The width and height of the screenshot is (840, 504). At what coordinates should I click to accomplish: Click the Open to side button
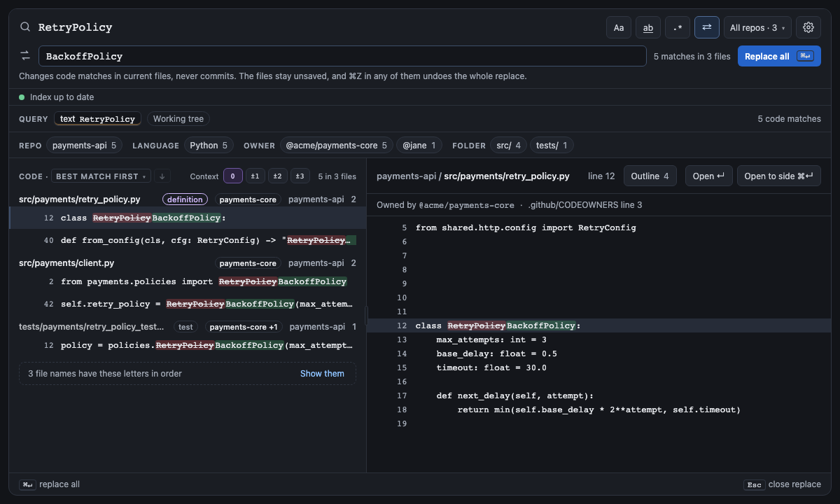click(778, 176)
